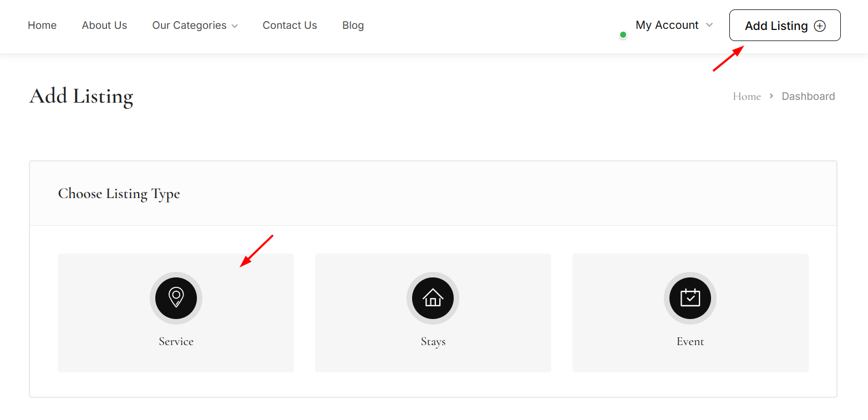868x420 pixels.
Task: Expand the Our Categories chevron arrow
Action: tap(235, 26)
